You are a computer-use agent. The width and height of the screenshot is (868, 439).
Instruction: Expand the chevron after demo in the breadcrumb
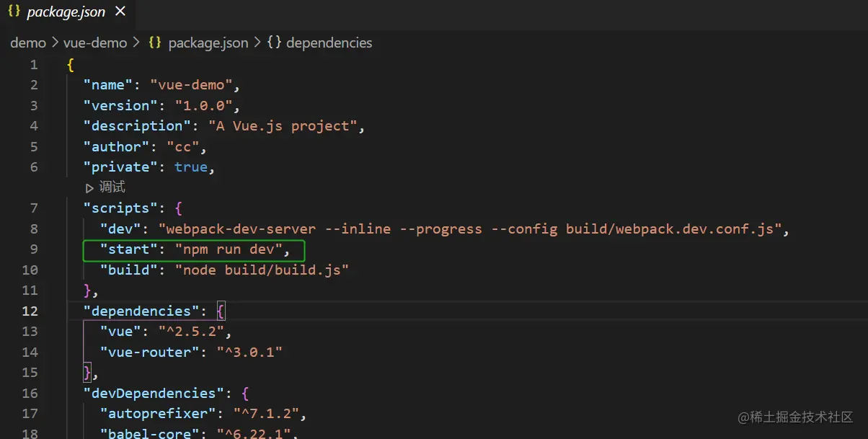55,43
